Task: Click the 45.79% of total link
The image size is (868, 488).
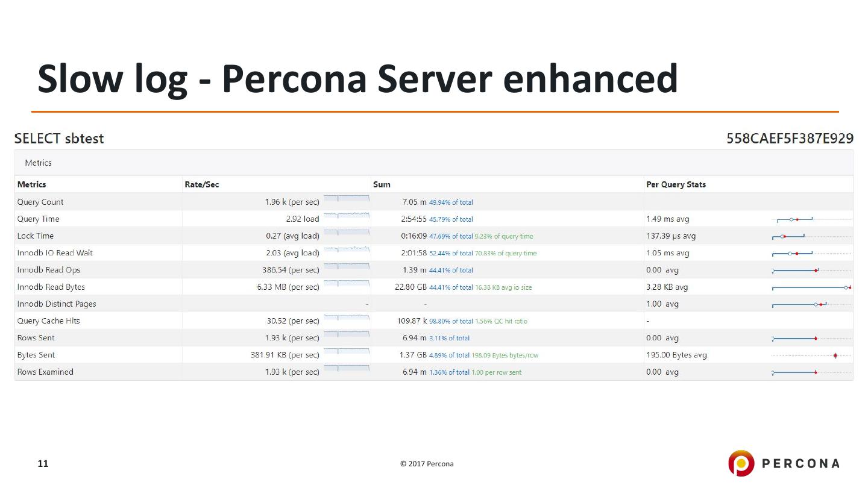Action: tap(451, 219)
